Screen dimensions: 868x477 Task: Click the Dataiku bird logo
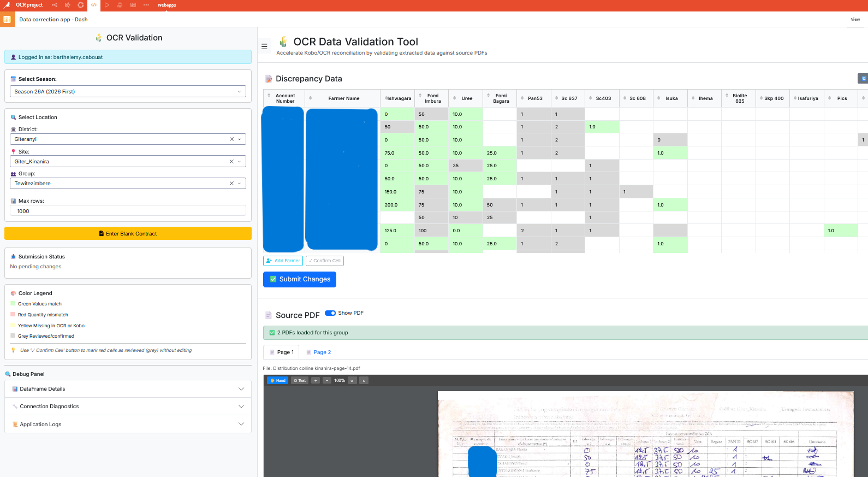(7, 5)
